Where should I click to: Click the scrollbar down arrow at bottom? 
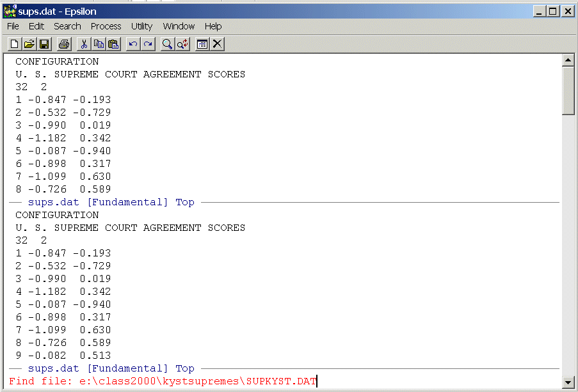pyautogui.click(x=567, y=382)
